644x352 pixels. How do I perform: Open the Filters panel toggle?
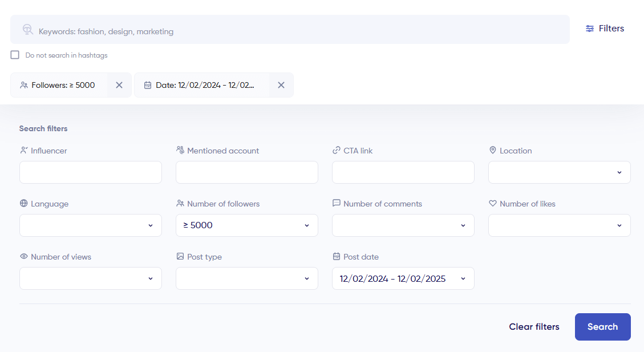click(605, 29)
